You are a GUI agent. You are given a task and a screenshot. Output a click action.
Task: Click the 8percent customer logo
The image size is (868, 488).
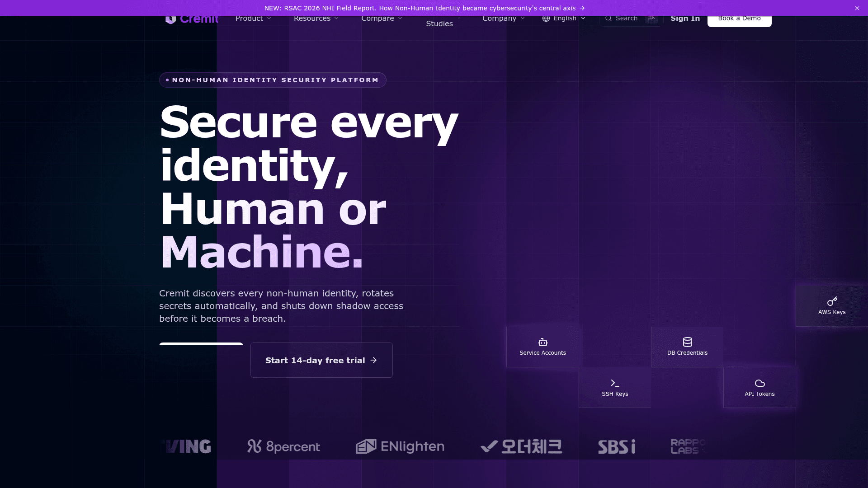tap(283, 446)
